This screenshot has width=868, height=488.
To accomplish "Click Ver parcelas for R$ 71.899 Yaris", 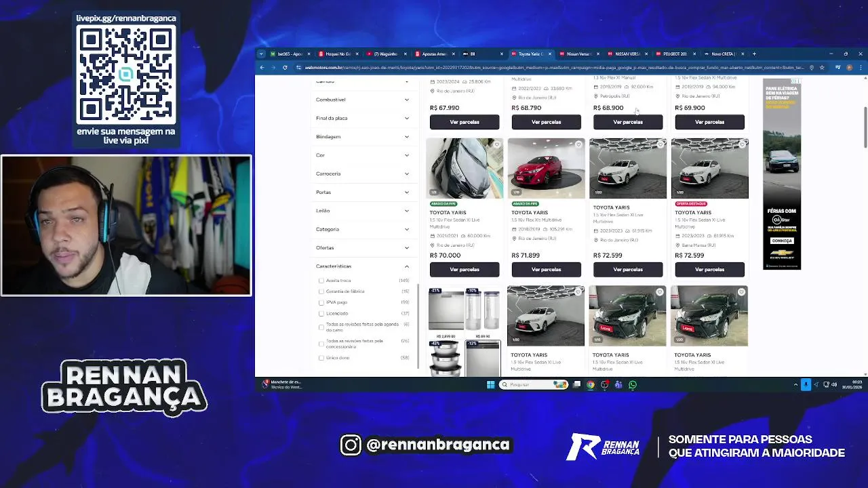I will [x=546, y=270].
